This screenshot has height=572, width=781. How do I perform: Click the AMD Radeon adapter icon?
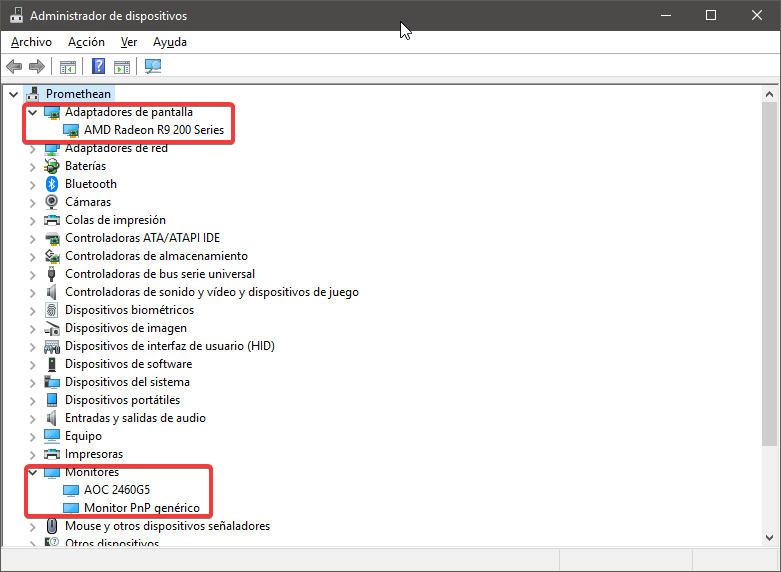point(71,130)
